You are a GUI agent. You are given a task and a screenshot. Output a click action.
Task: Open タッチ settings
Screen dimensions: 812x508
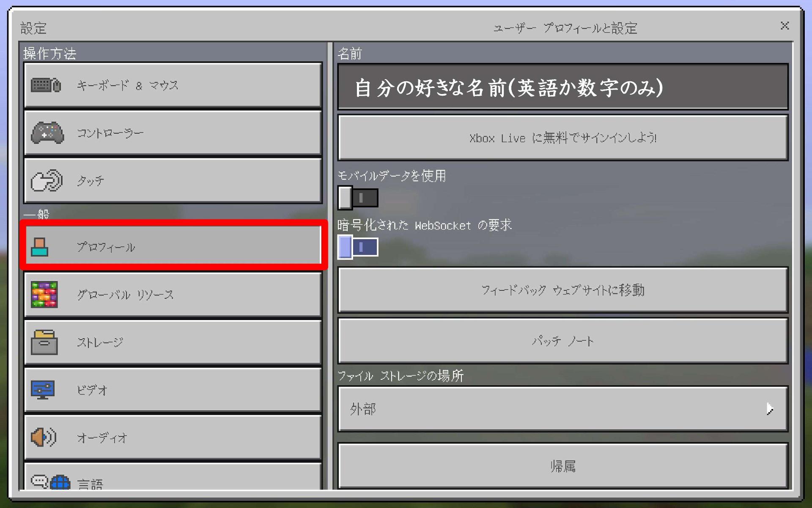[x=173, y=180]
